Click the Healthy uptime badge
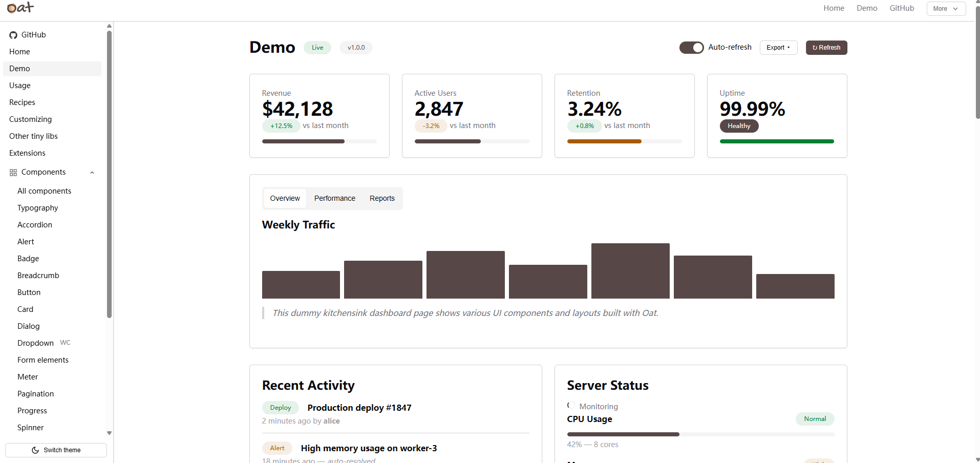Viewport: 980px width, 463px height. 739,126
